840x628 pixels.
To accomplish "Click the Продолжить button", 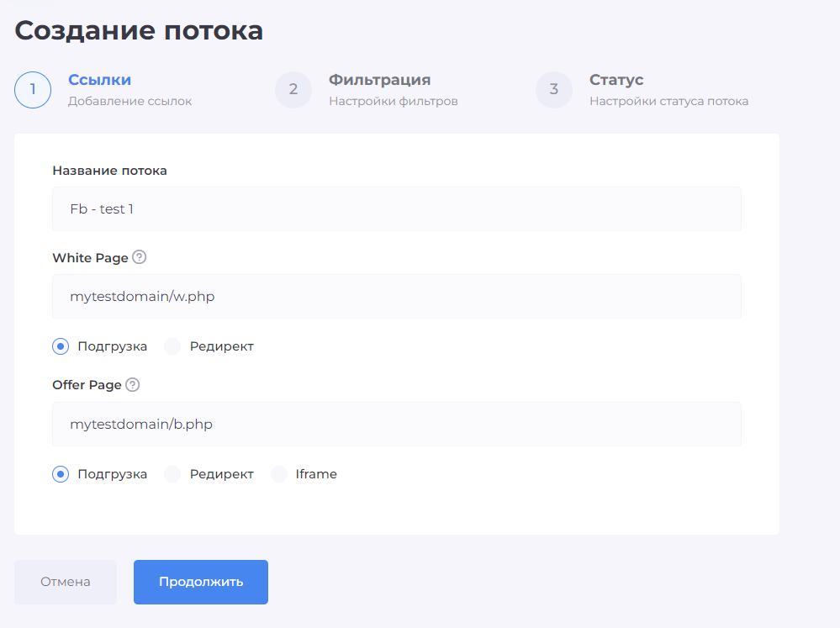I will click(x=201, y=582).
